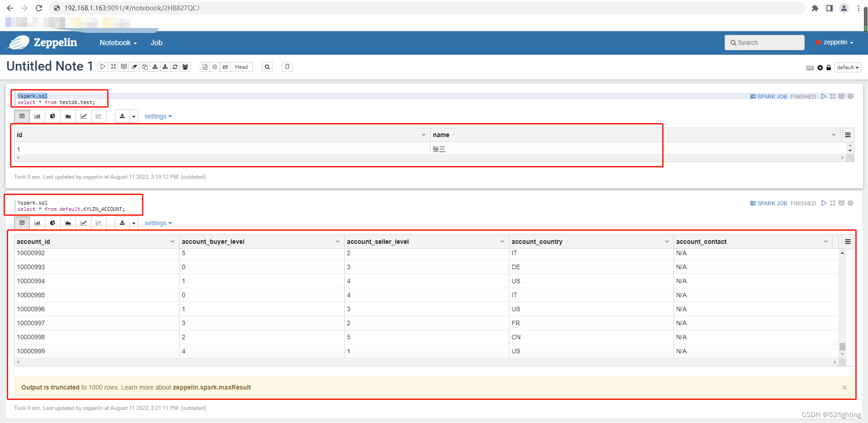Click the Search input field
The height and width of the screenshot is (423, 868).
tap(764, 43)
